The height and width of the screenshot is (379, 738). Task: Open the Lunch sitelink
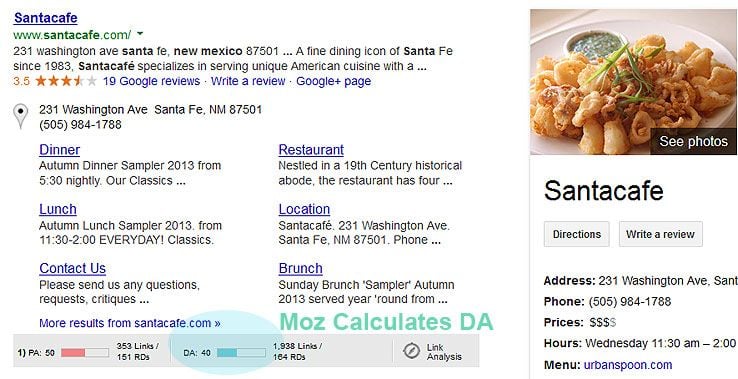pos(58,209)
